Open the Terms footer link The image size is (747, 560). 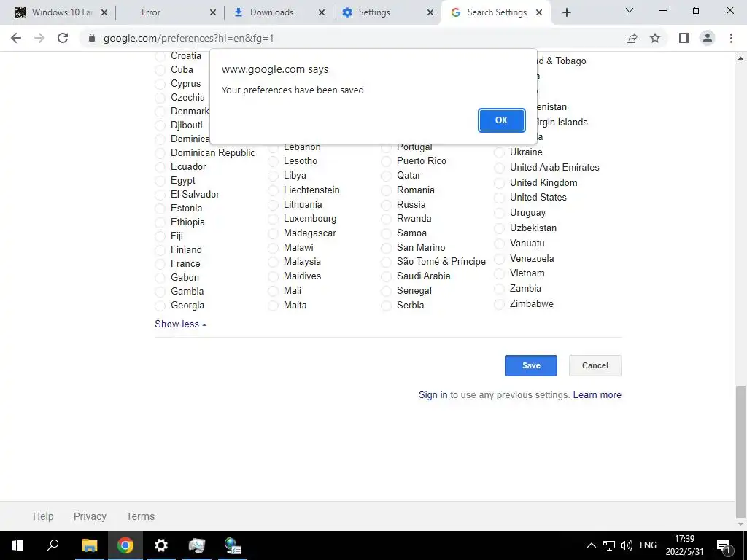coord(140,516)
